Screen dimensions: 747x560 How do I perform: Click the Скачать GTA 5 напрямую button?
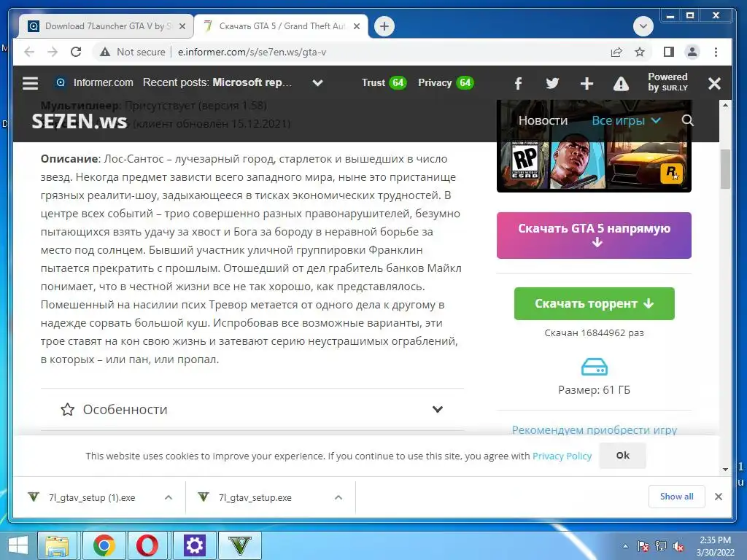(594, 236)
